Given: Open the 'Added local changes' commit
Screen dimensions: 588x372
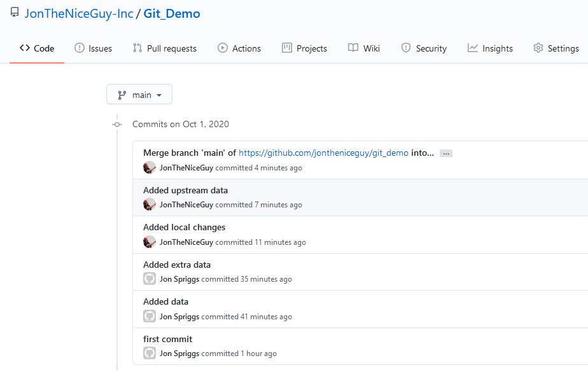Looking at the screenshot, I should click(x=184, y=228).
